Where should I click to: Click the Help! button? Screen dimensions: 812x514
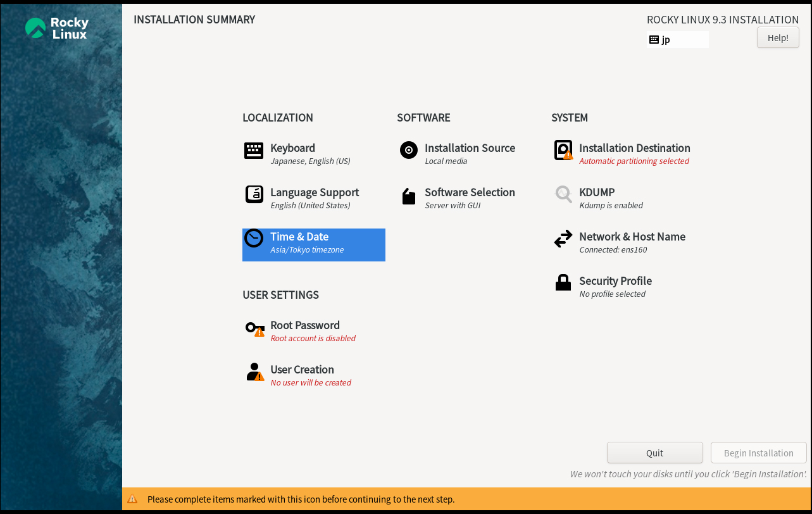tap(778, 38)
